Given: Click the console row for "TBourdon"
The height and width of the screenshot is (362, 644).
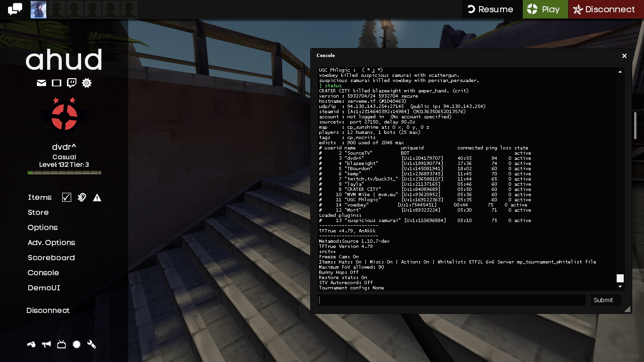Looking at the screenshot, I should [x=425, y=169].
